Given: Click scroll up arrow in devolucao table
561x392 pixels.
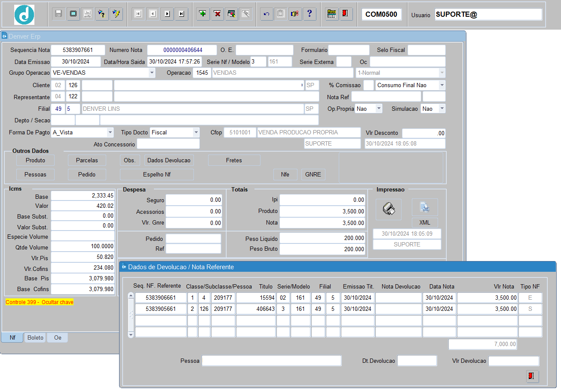Looking at the screenshot, I should 131,295.
